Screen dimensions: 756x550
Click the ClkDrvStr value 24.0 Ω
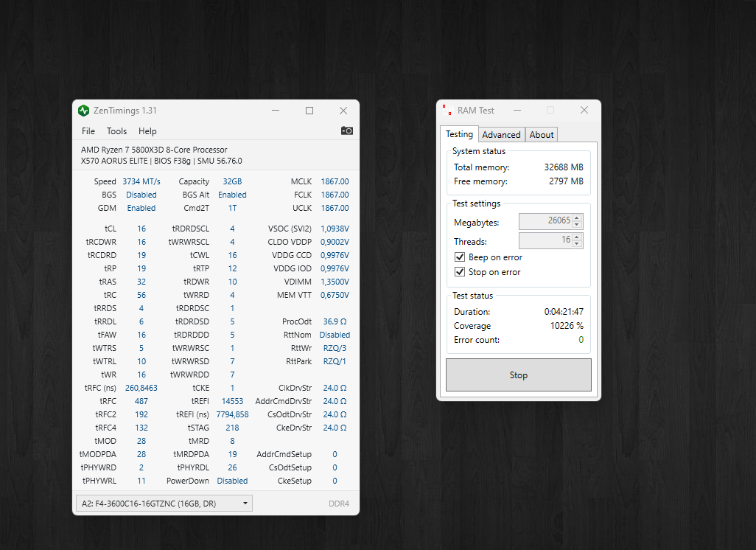click(x=335, y=388)
